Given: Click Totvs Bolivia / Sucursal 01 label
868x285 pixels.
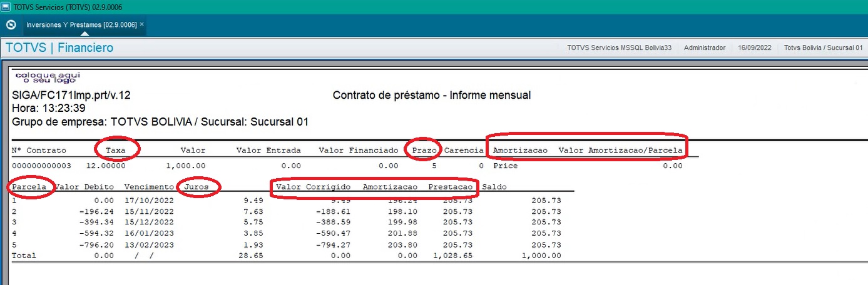Looking at the screenshot, I should [824, 47].
